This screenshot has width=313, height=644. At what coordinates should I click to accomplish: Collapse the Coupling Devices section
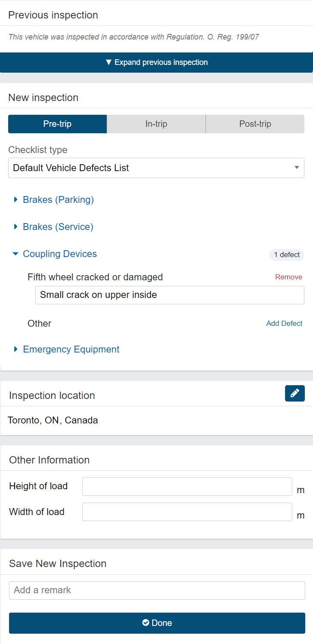point(60,254)
